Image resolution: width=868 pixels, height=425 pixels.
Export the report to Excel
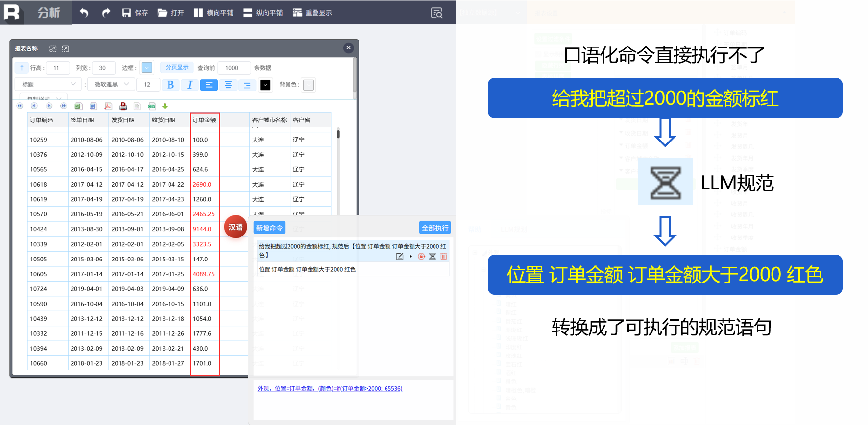78,106
